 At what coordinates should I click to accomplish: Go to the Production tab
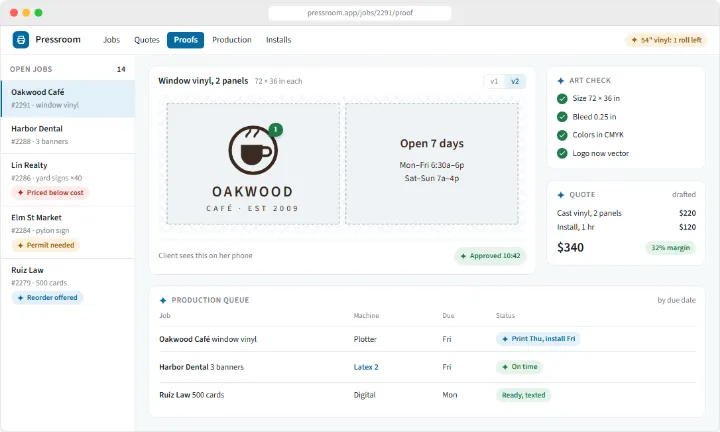click(232, 40)
